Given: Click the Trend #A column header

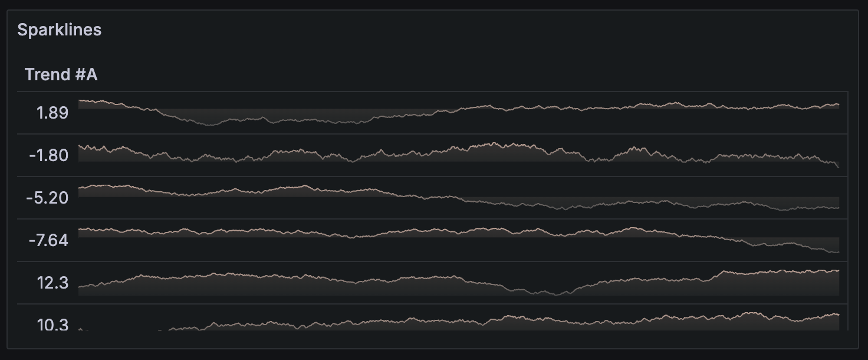Looking at the screenshot, I should coord(61,74).
